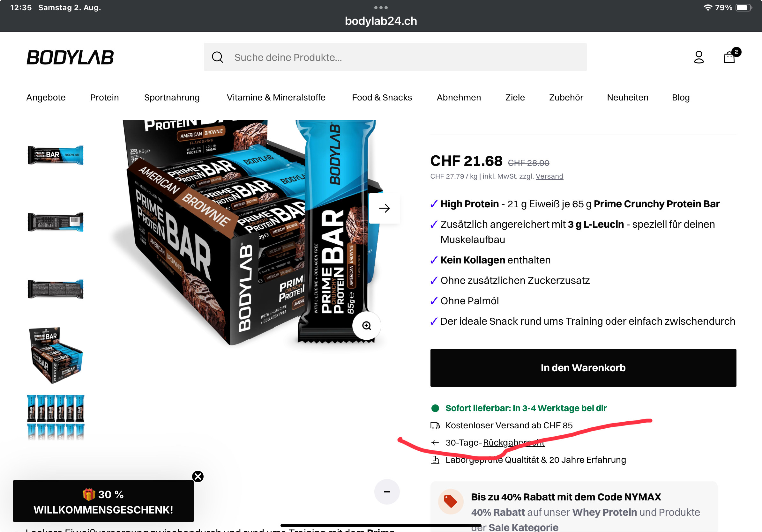Click In den Warenkorb button
The image size is (762, 532).
(x=583, y=367)
